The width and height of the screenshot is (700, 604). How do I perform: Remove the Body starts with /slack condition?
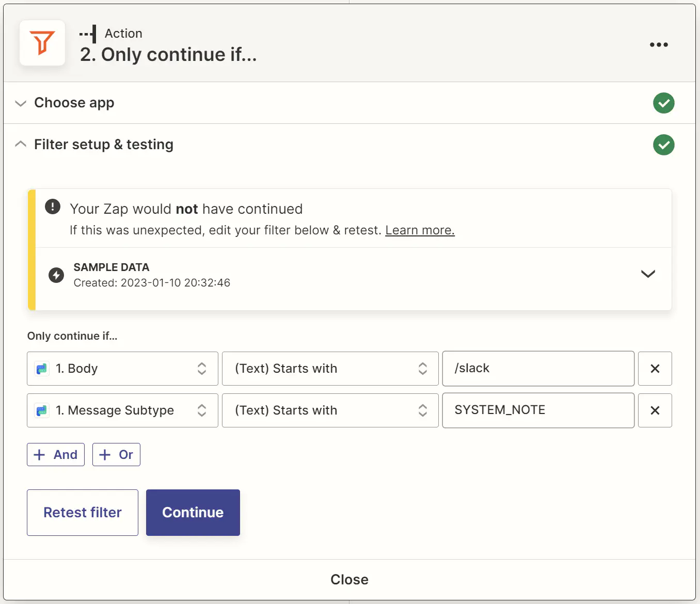point(655,369)
